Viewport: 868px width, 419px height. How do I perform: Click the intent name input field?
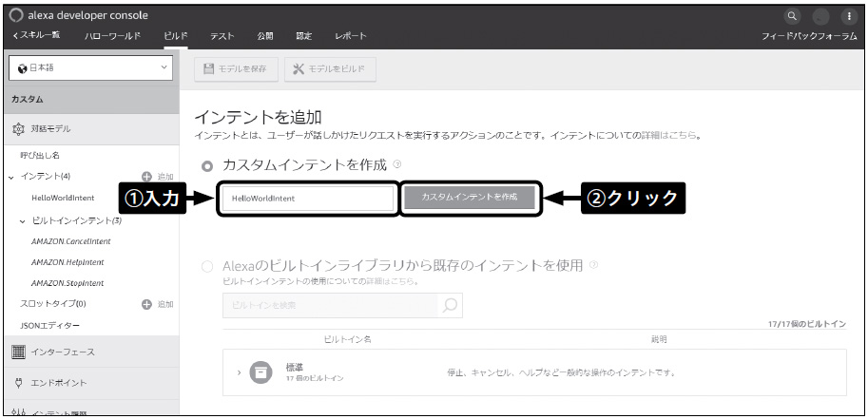308,199
